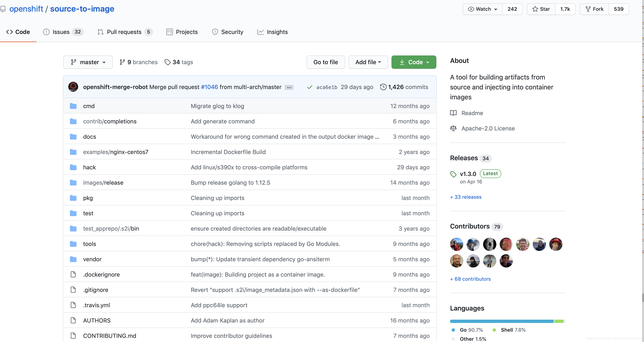Click the blue Go language dot
The width and height of the screenshot is (644, 342).
coord(453,330)
